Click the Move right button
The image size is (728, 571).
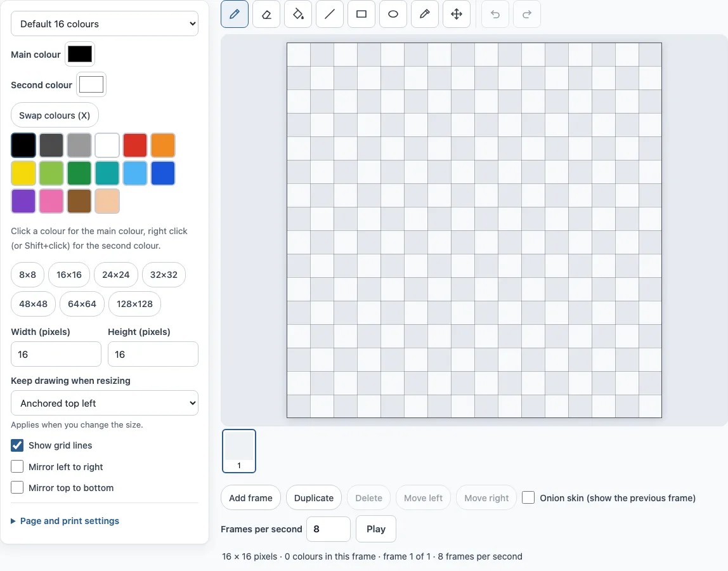click(x=486, y=497)
